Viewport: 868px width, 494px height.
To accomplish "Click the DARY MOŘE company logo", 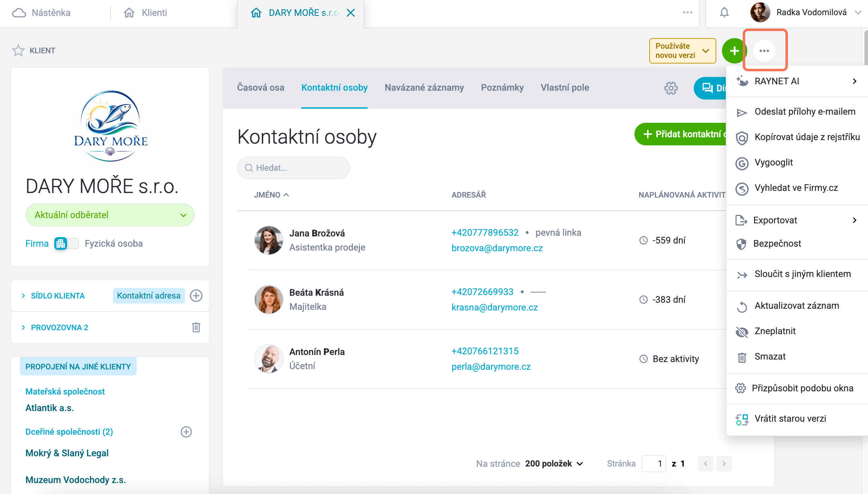I will (x=110, y=125).
